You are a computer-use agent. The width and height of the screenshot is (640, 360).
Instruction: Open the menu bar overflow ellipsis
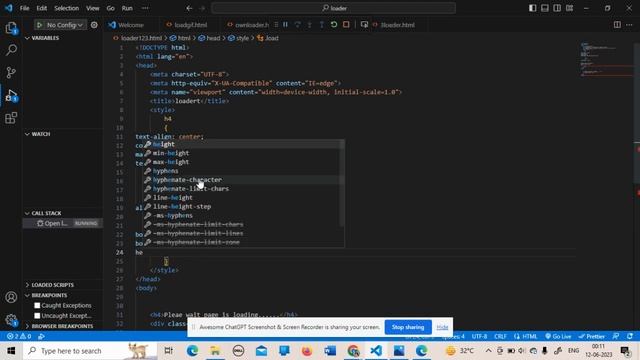[145, 8]
